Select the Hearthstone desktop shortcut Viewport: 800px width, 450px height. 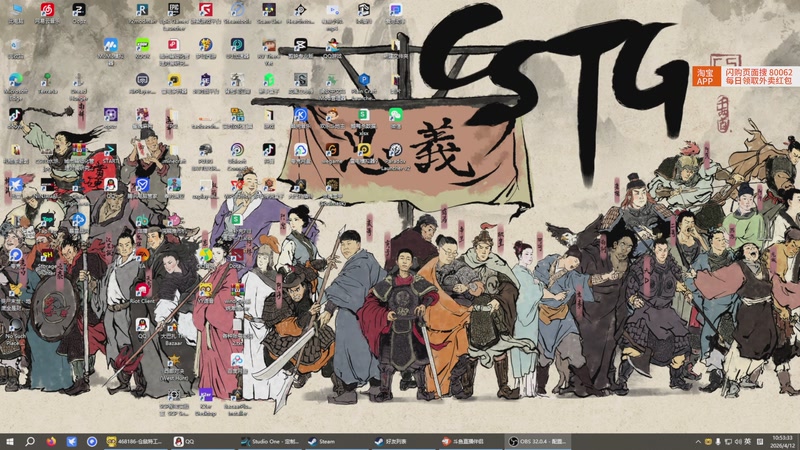pos(301,13)
